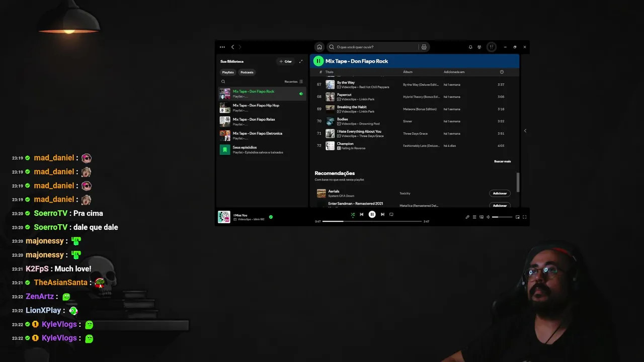
Task: Adjust the volume slider
Action: coord(502,217)
